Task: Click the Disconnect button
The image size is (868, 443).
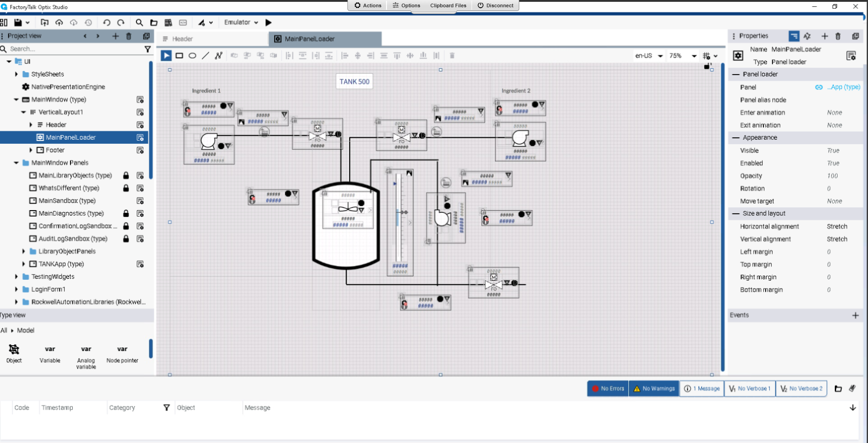Action: (x=495, y=5)
